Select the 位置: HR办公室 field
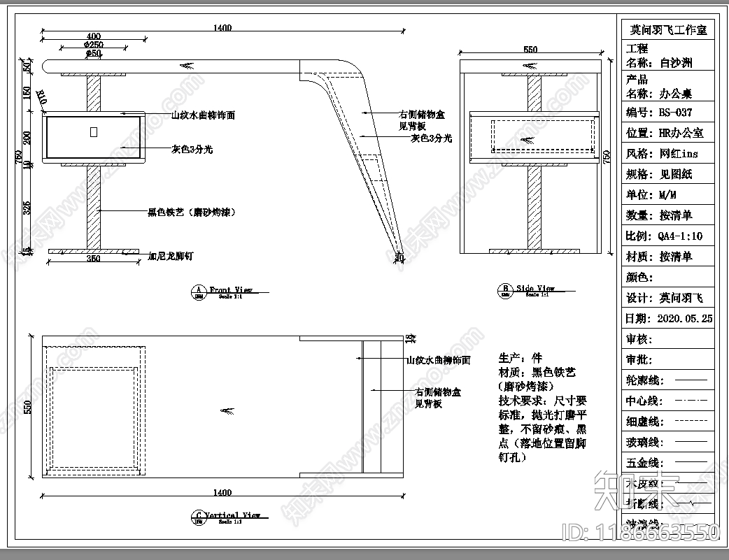The width and height of the screenshot is (729, 560). click(663, 133)
